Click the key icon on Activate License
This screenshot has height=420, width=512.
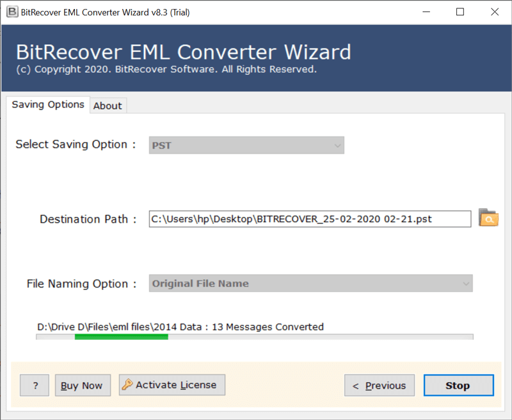127,385
